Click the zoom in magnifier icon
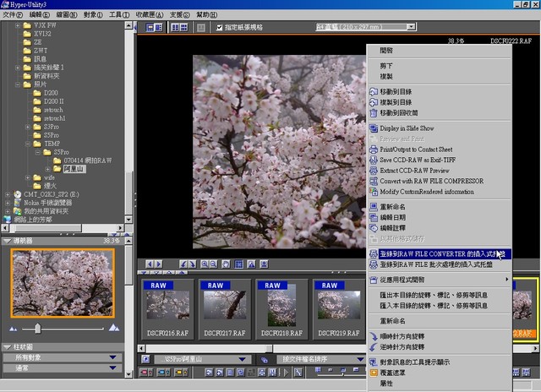The image size is (541, 392). pyautogui.click(x=205, y=264)
